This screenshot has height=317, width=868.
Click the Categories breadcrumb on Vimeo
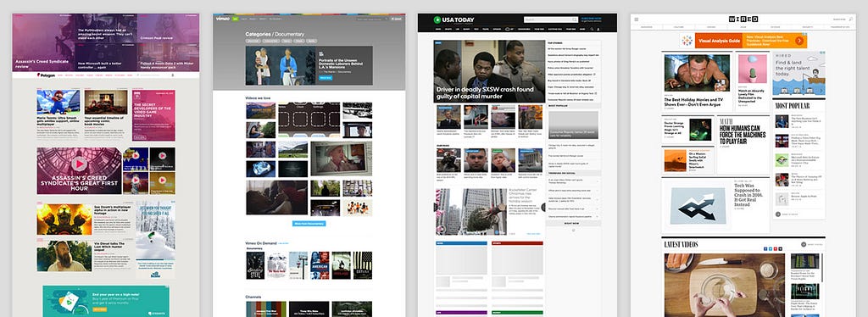click(258, 34)
